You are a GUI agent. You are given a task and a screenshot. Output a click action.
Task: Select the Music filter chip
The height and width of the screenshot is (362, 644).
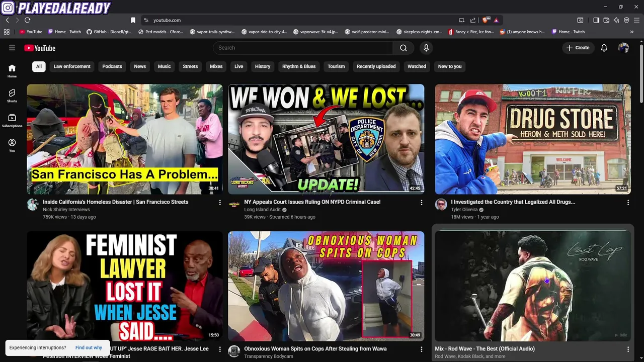coord(164,66)
